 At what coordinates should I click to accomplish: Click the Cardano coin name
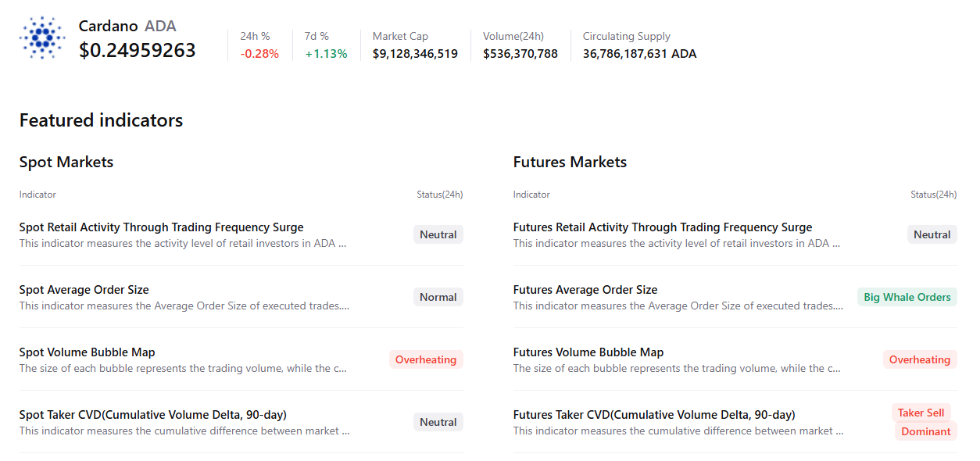109,26
